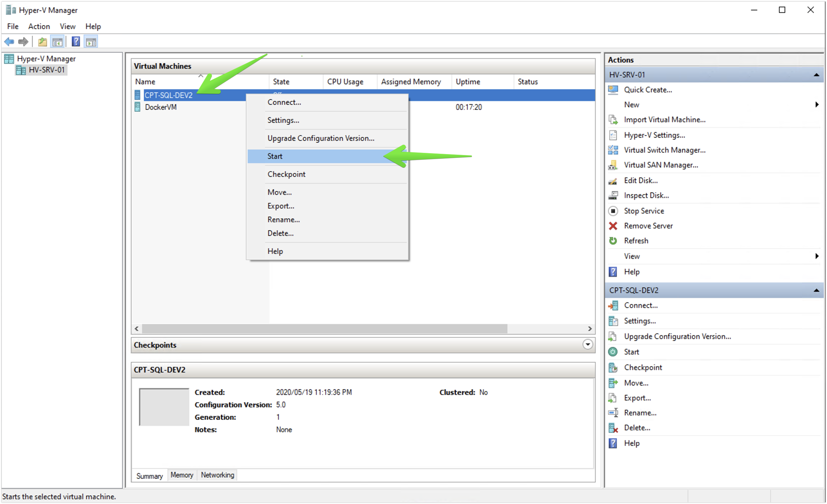
Task: Collapse the HV-SRV-01 actions section
Action: click(816, 75)
